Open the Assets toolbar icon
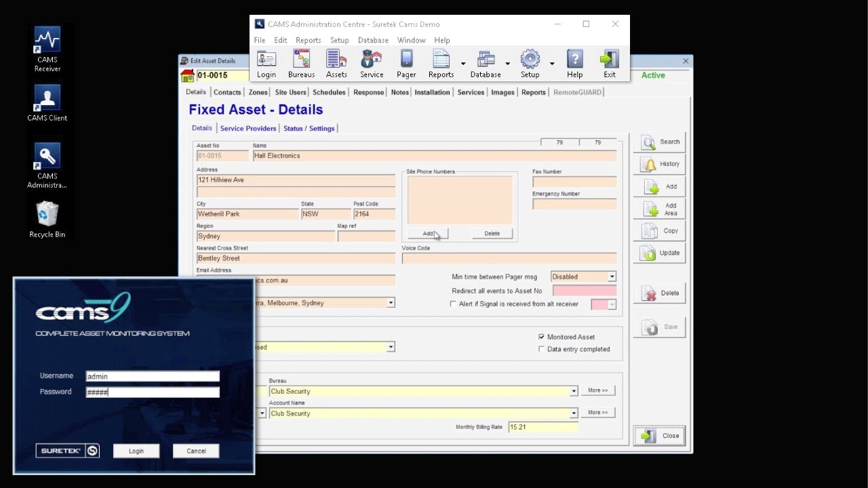The image size is (868, 488). coord(336,64)
